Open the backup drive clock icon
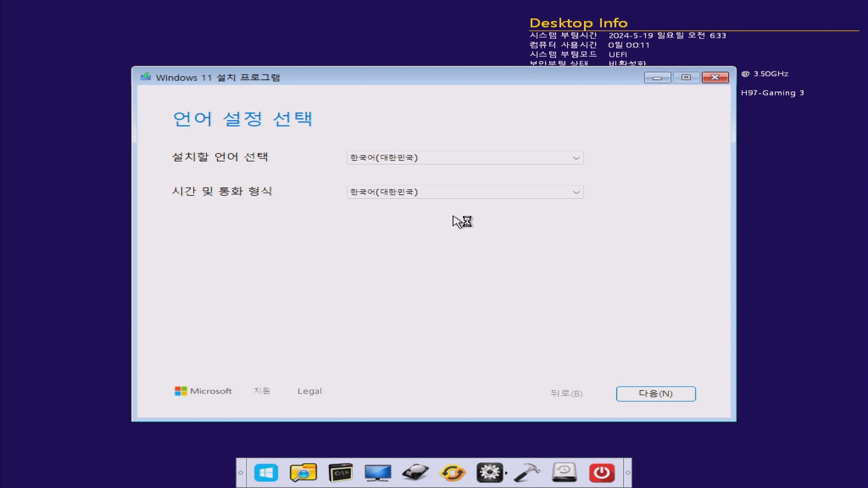The width and height of the screenshot is (868, 488). pyautogui.click(x=564, y=473)
